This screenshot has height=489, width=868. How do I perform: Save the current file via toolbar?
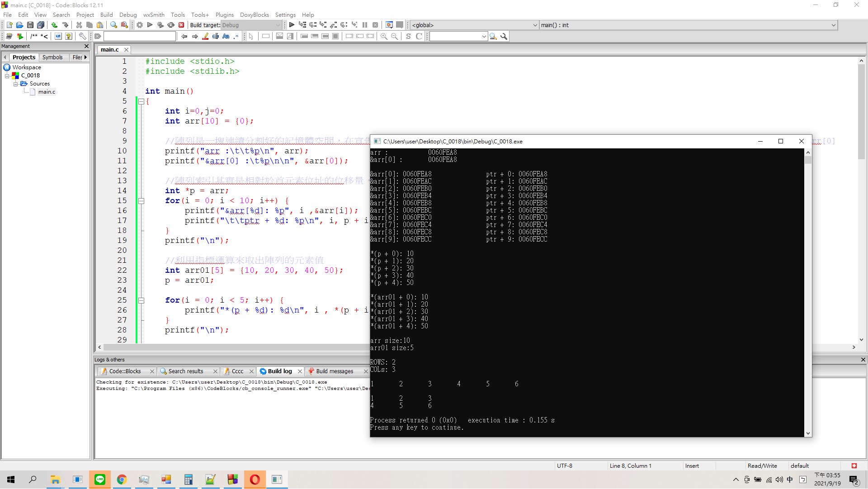[30, 25]
